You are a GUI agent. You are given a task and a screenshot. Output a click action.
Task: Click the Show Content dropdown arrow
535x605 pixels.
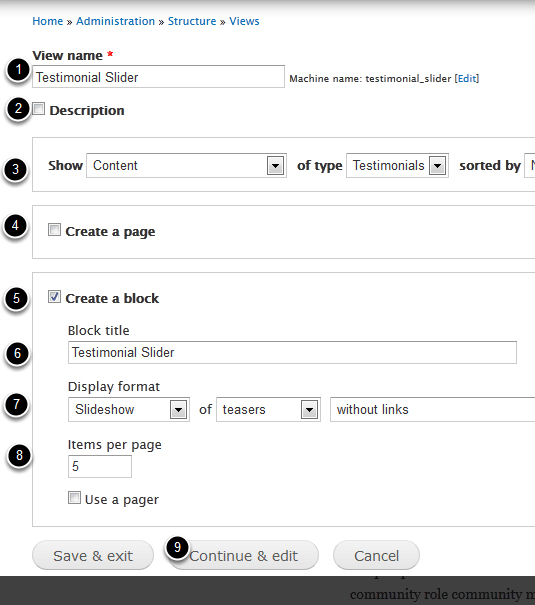pos(275,166)
